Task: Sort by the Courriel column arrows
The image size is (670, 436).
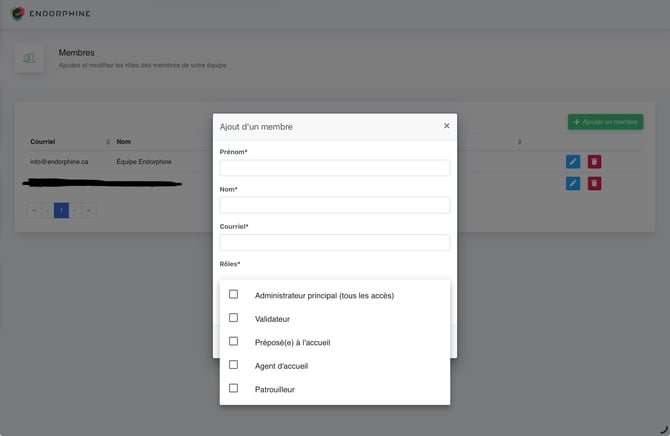Action: coord(108,141)
